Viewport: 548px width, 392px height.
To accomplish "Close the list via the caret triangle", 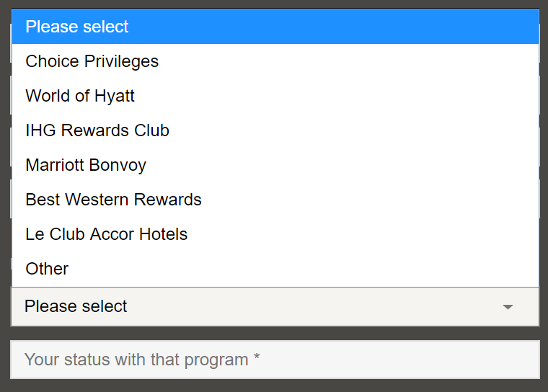I will [508, 307].
